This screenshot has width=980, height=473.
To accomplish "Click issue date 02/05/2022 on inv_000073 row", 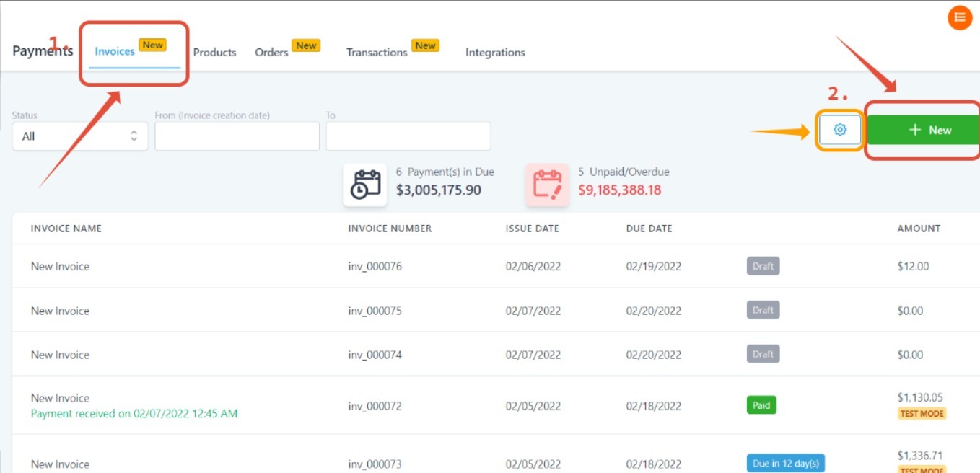I will pyautogui.click(x=533, y=464).
